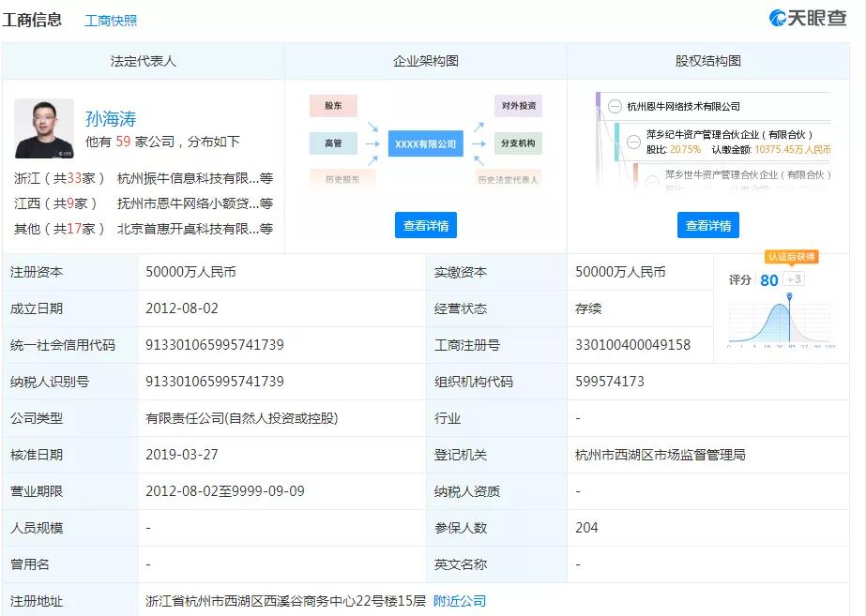Select the 分支机构 diagram block
This screenshot has height=616, width=866.
coord(518,143)
